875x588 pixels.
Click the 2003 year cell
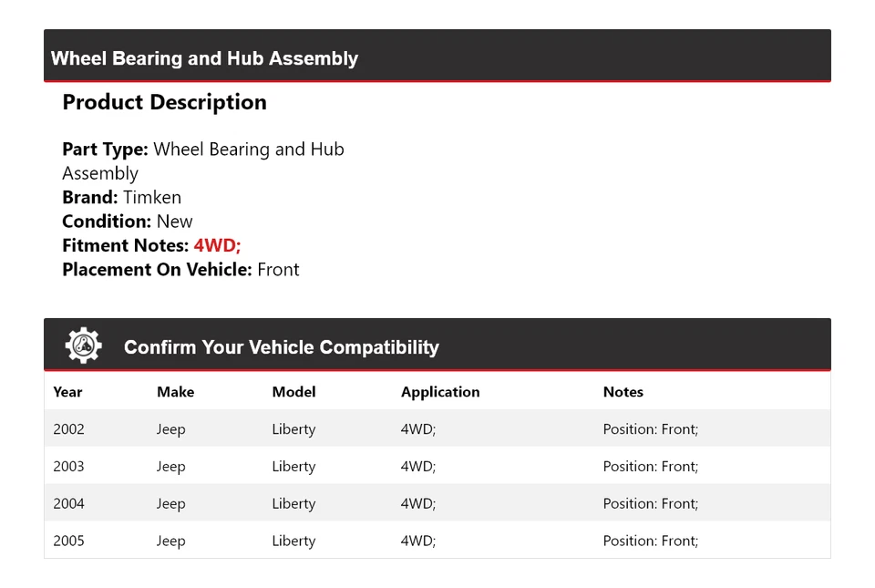(68, 466)
